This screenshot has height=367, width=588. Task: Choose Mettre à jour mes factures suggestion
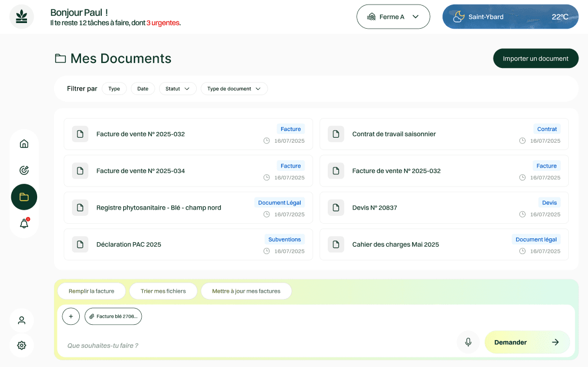coord(246,291)
